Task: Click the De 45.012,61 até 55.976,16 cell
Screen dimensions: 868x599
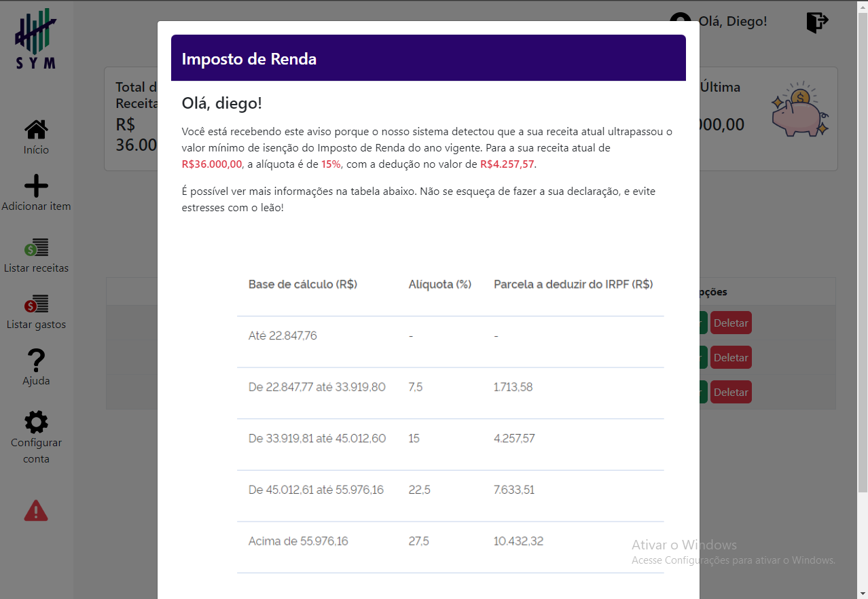Action: coord(316,490)
